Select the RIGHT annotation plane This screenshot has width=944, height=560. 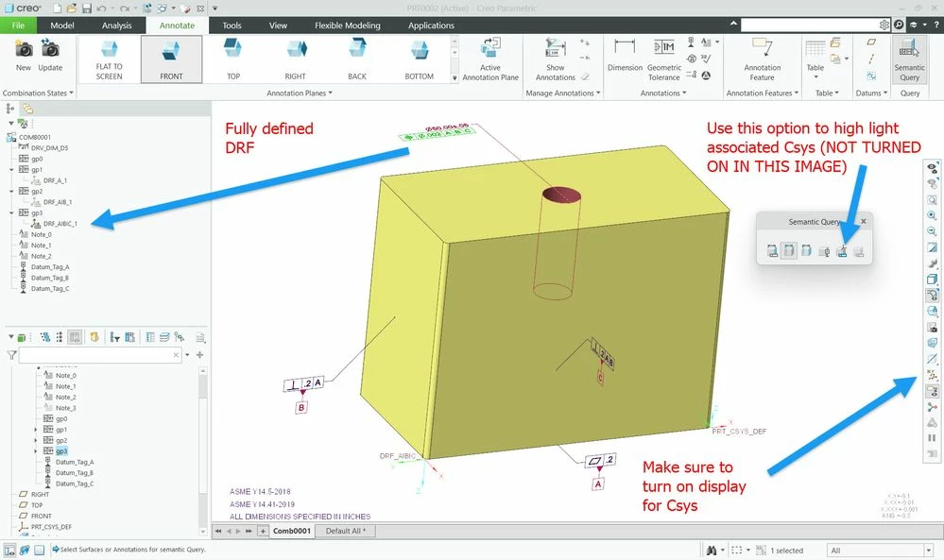click(295, 59)
